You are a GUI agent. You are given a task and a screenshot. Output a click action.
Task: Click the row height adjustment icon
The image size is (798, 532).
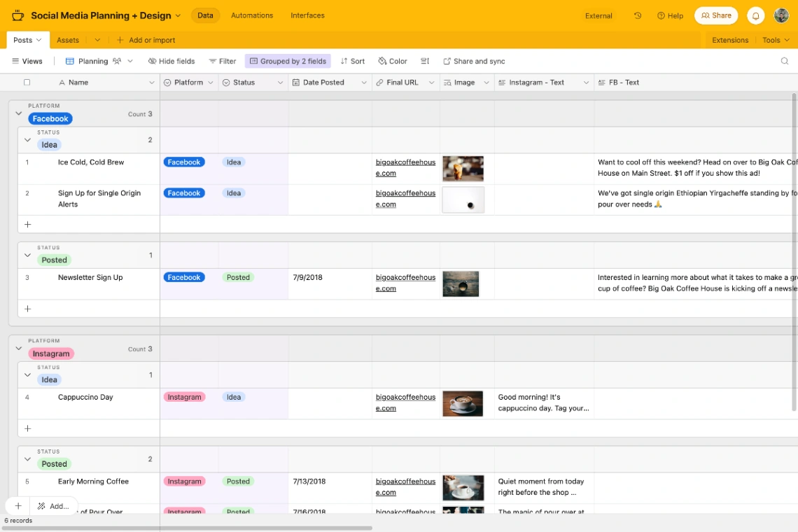pos(425,61)
